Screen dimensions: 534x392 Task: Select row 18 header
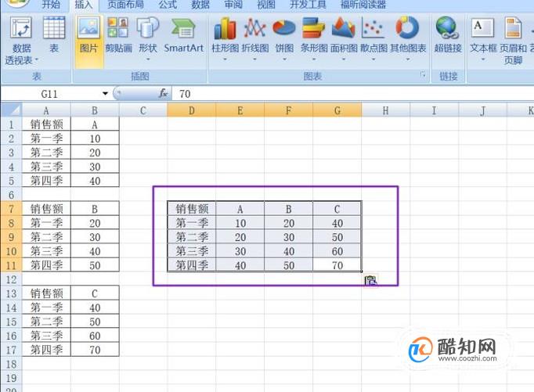coord(11,364)
